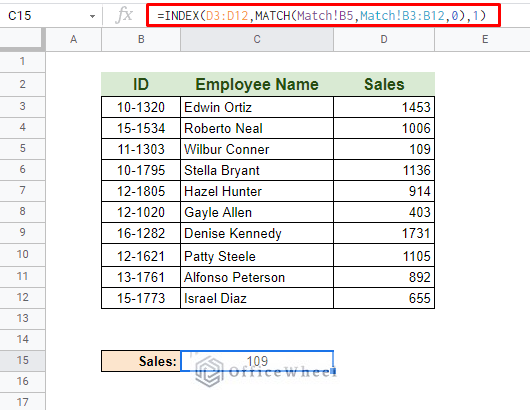The image size is (530, 410).
Task: Select row 13 header
Action: [x=22, y=318]
